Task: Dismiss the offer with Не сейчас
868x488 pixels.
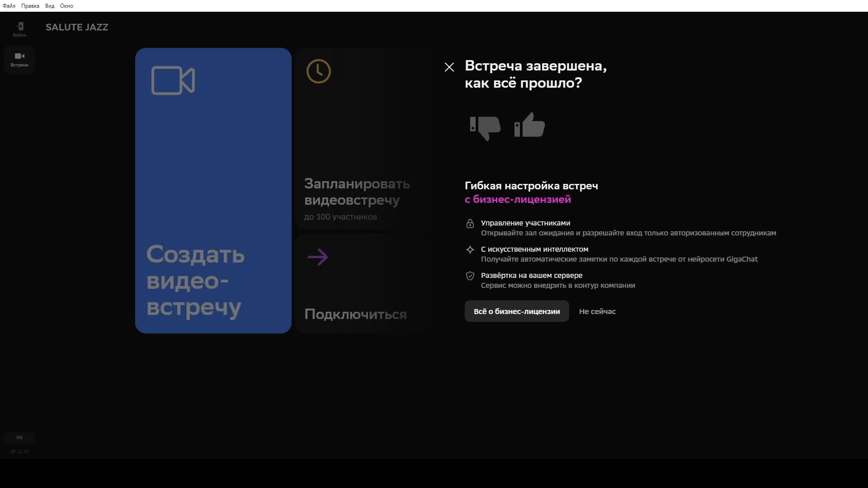Action: pos(597,311)
